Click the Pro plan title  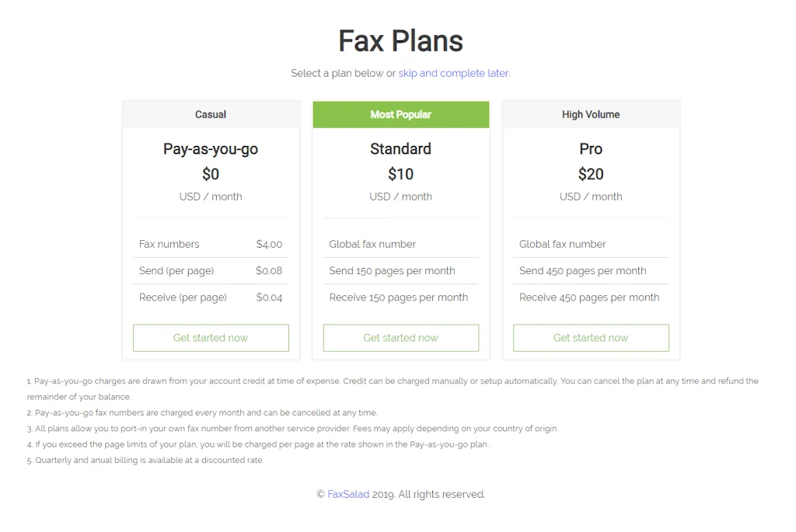pyautogui.click(x=591, y=148)
